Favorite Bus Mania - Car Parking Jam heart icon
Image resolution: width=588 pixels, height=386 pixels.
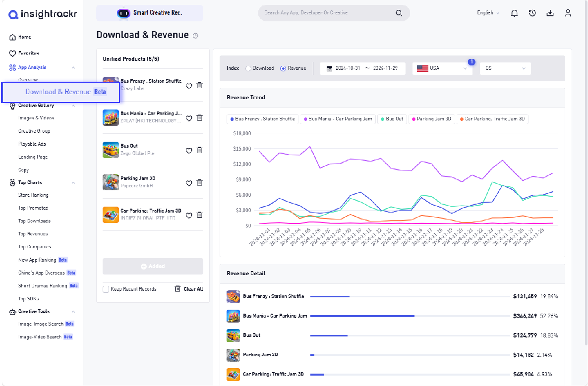[189, 118]
